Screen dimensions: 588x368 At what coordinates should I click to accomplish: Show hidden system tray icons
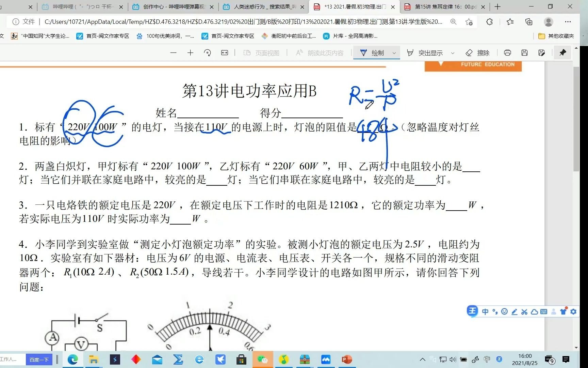click(422, 359)
